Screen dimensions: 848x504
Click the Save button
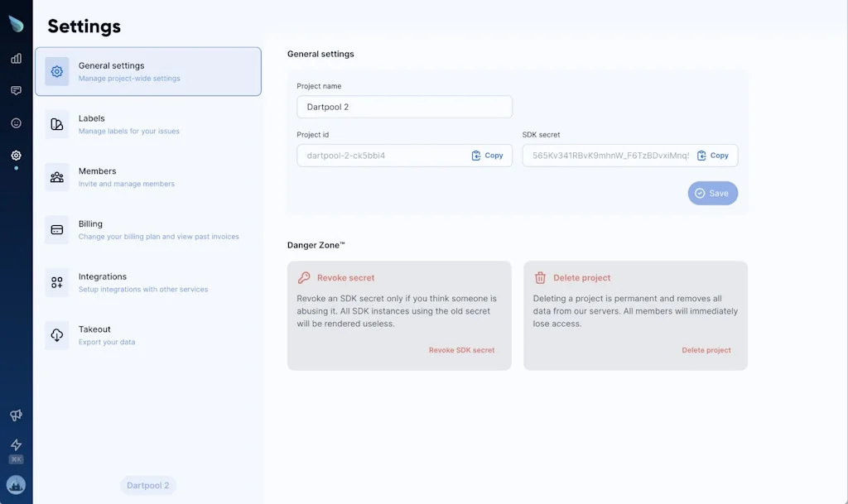coord(712,193)
